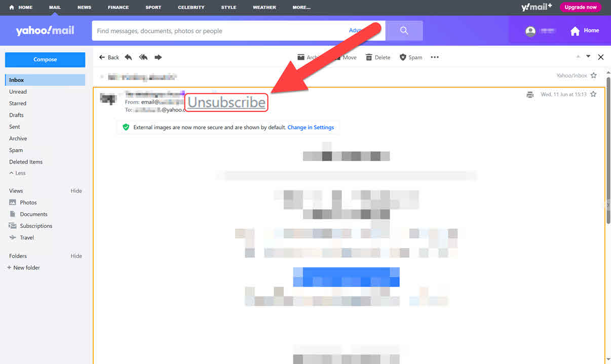Screen dimensions: 611x364
Task: Open the three-dot more actions menu
Action: click(435, 57)
